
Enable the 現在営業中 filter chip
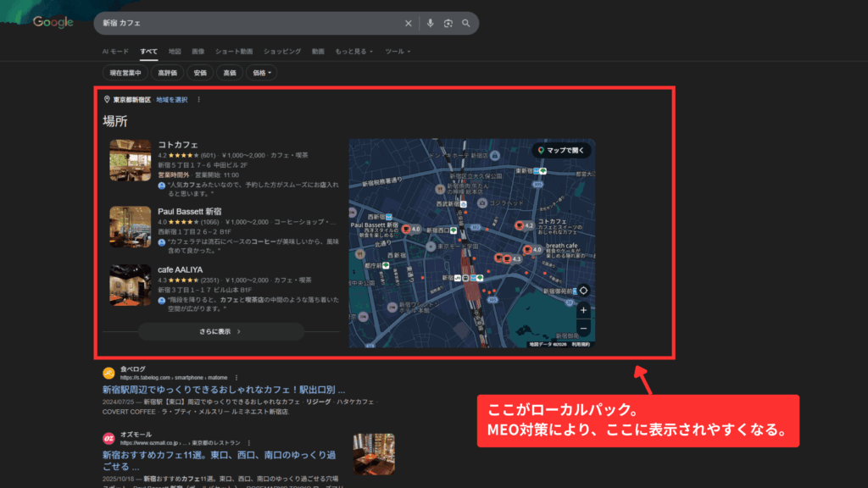coord(125,72)
